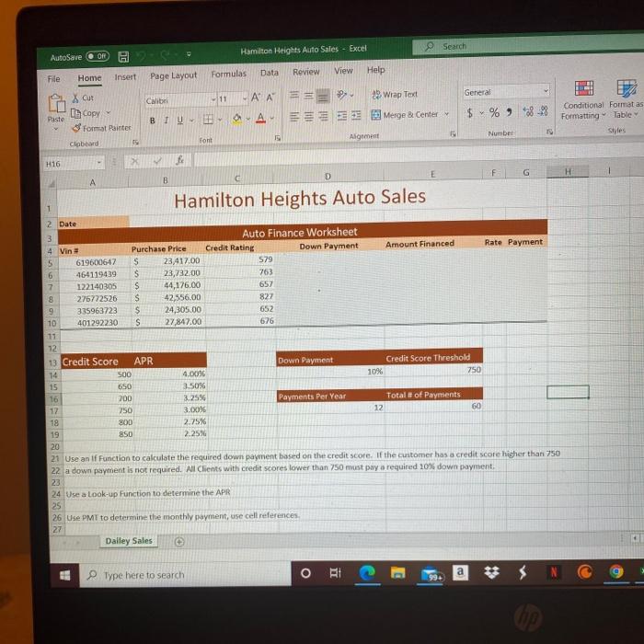Open Microsoft Edge from taskbar
Viewport: 644px width, 644px height.
[367, 572]
